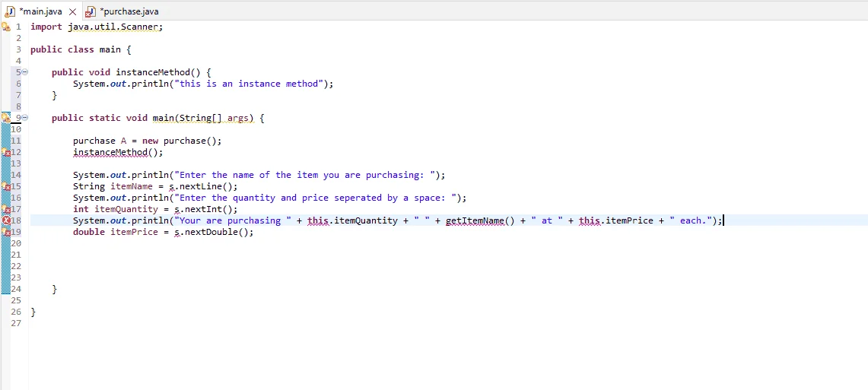Collapse the main method fold toggle at line 9
Image resolution: width=868 pixels, height=390 pixels.
25,118
